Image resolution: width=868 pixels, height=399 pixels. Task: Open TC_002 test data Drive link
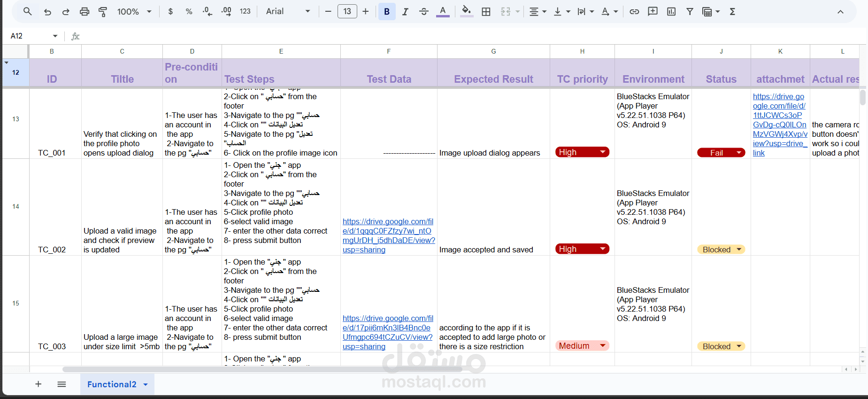coord(389,235)
